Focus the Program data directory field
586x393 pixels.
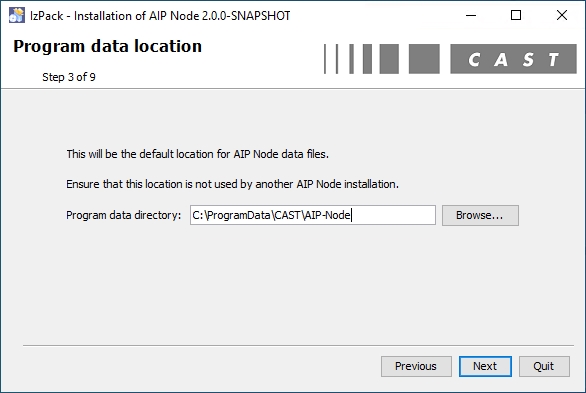(x=312, y=215)
